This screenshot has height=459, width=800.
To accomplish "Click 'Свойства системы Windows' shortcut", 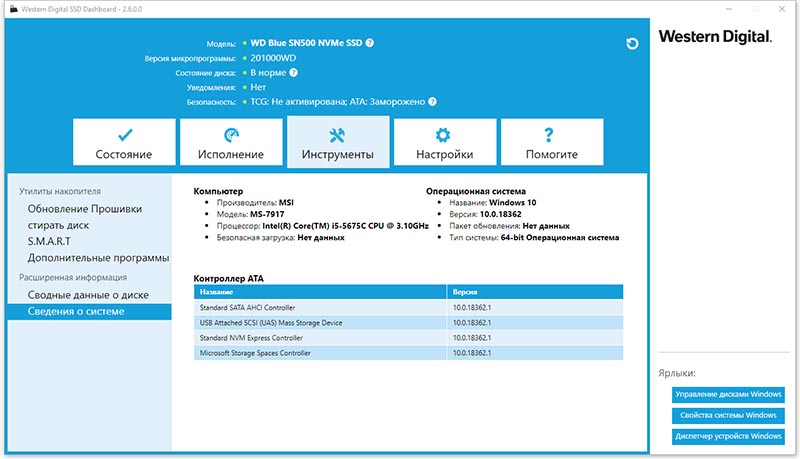I will [728, 415].
